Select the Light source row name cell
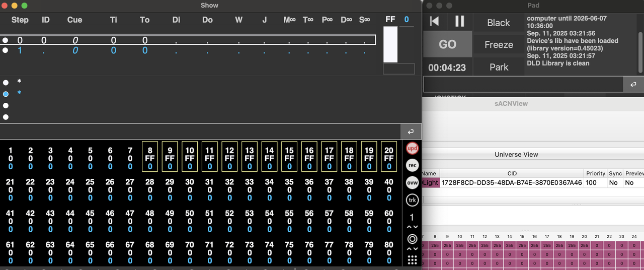 click(431, 183)
